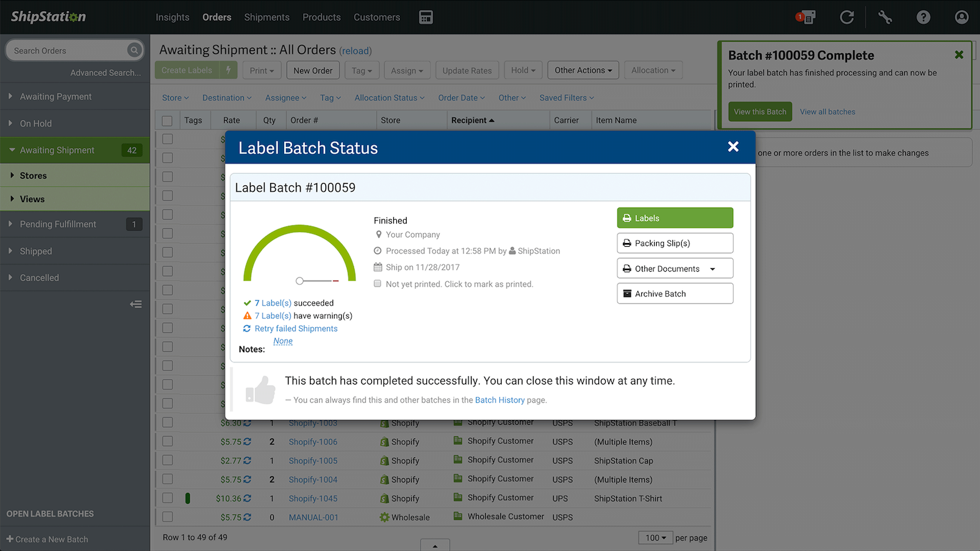
Task: Print labels with the green Labels button
Action: tap(674, 218)
